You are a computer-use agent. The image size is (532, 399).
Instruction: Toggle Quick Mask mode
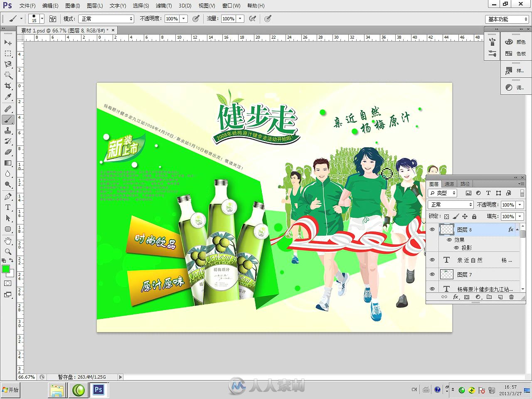(x=8, y=283)
